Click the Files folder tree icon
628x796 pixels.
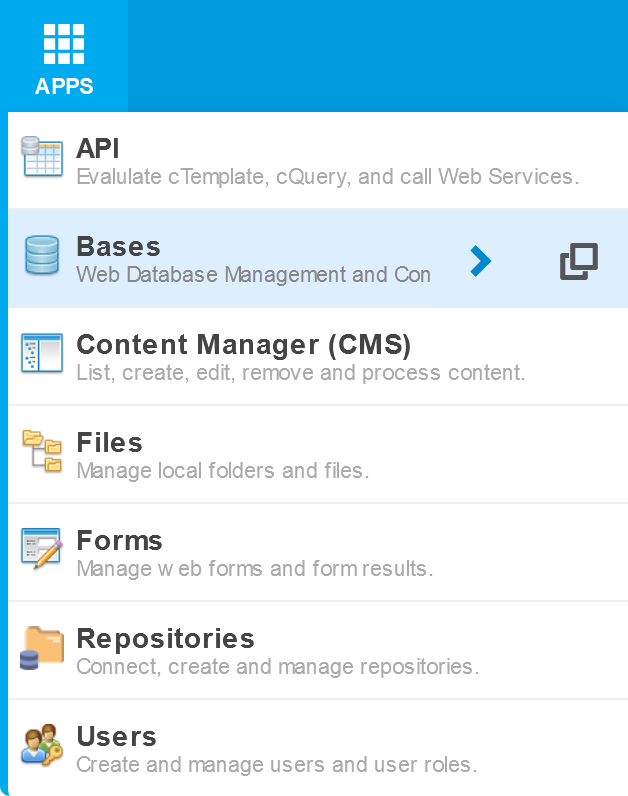pyautogui.click(x=42, y=452)
